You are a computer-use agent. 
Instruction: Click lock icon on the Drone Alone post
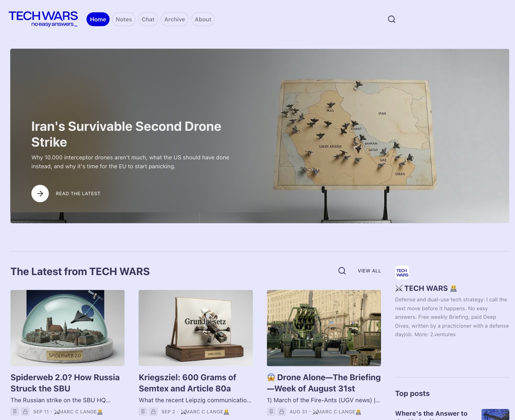(281, 411)
